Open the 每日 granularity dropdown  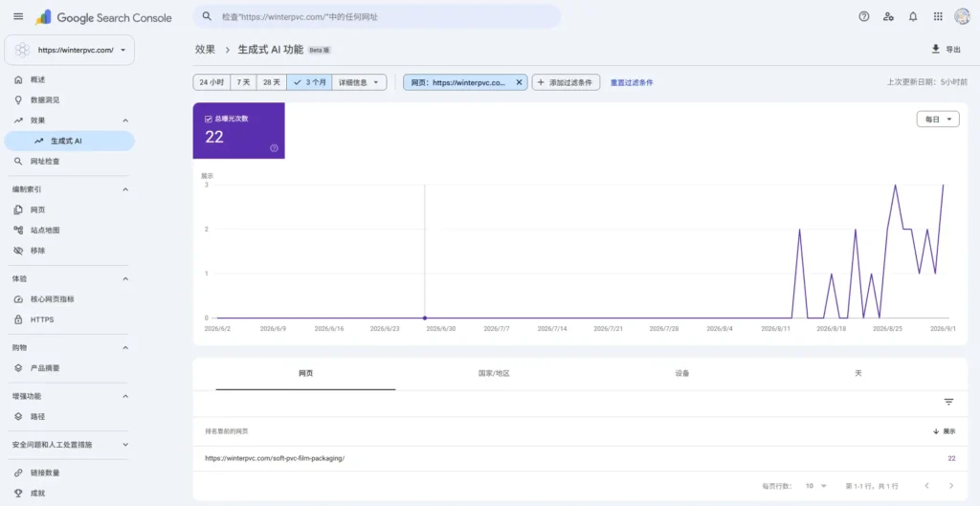pos(938,119)
